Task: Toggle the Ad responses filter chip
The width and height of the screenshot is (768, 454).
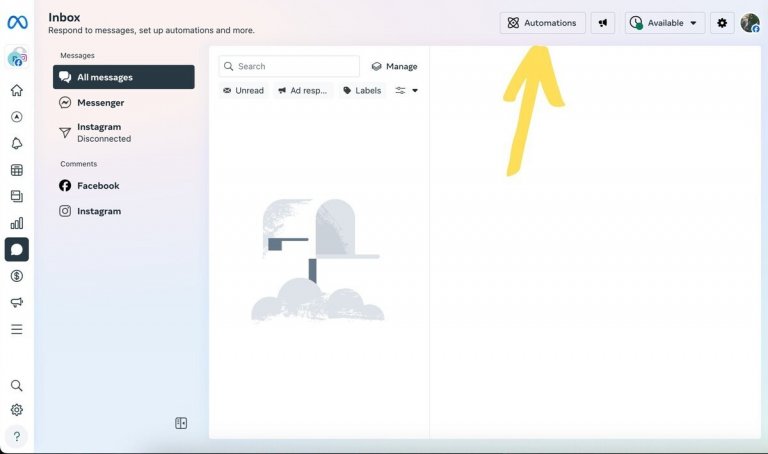Action: coord(302,90)
